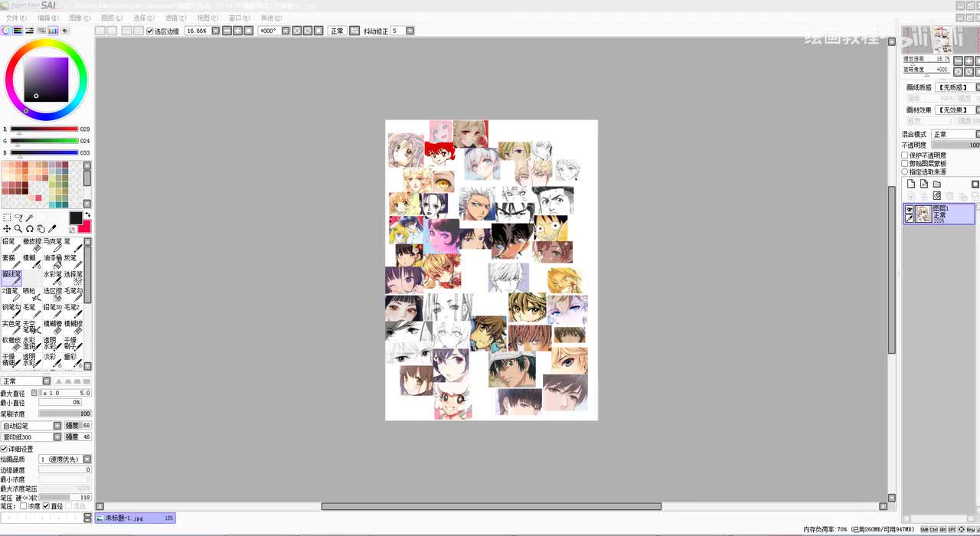Open the 自动铅笔 brush shape dropdown
Screen dimensions: 980x536
click(x=57, y=426)
